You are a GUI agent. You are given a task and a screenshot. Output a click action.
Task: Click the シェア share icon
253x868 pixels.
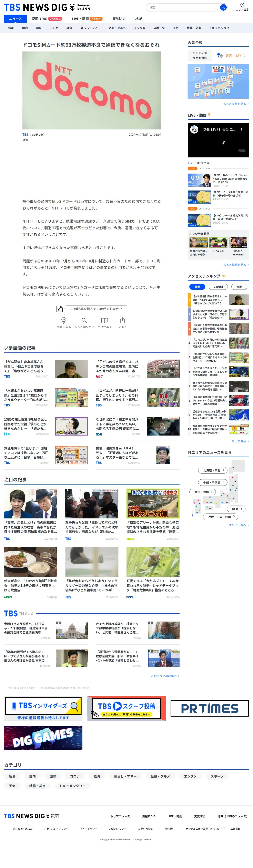tap(123, 320)
